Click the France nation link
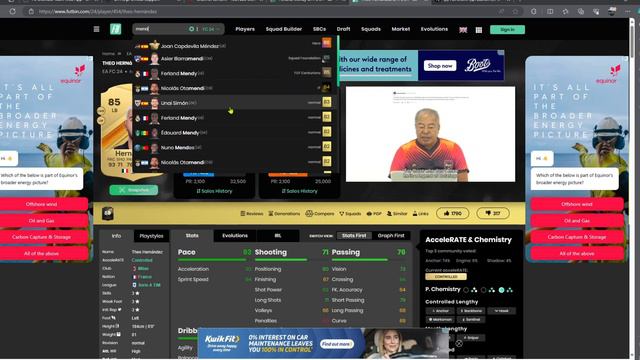 point(144,277)
